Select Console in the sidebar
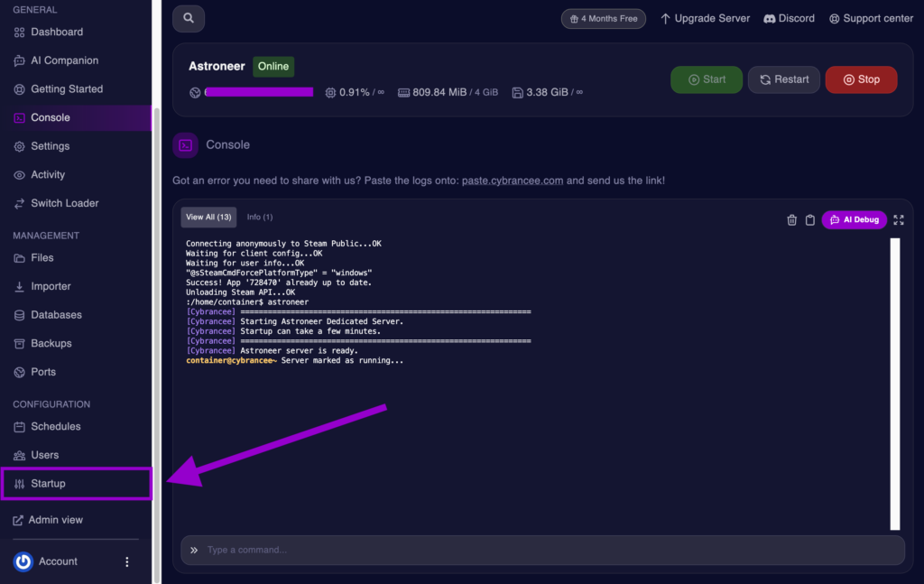 [76, 117]
